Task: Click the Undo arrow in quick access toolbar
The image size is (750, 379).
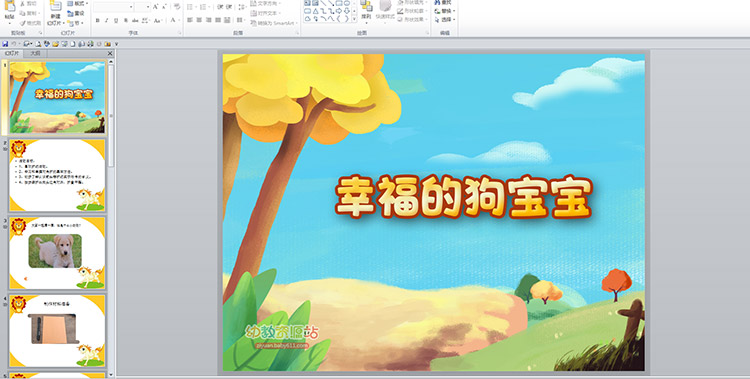Action: 13,44
